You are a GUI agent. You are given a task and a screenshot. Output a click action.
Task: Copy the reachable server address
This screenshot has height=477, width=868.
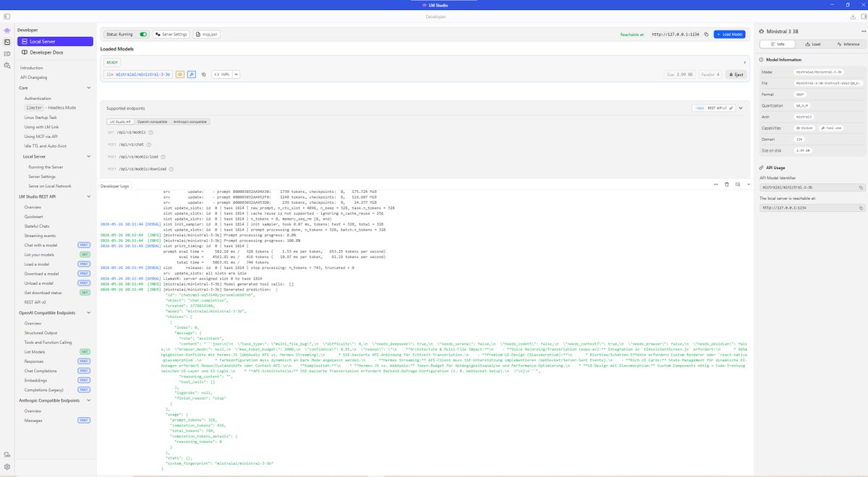[x=706, y=34]
